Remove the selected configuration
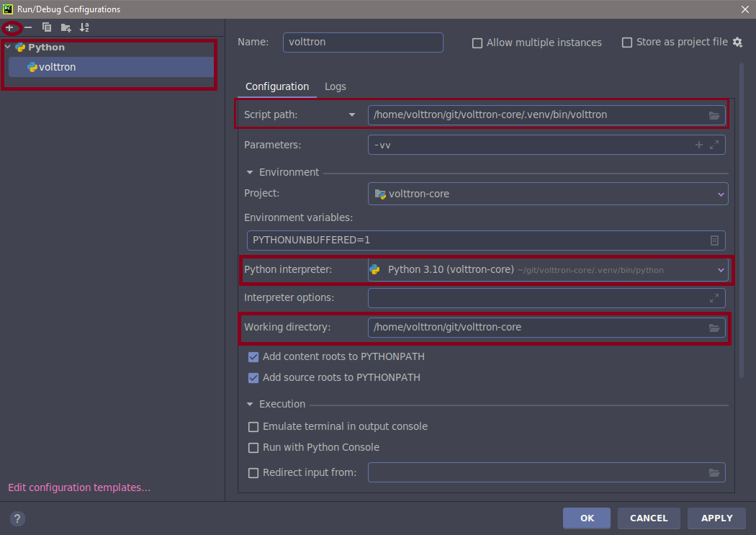The image size is (756, 535). point(28,28)
